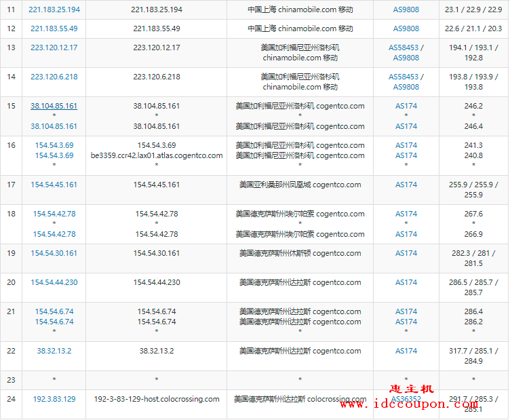Click the 192.3.83.129 IP link in hop 24
510x420 pixels.
(54, 399)
